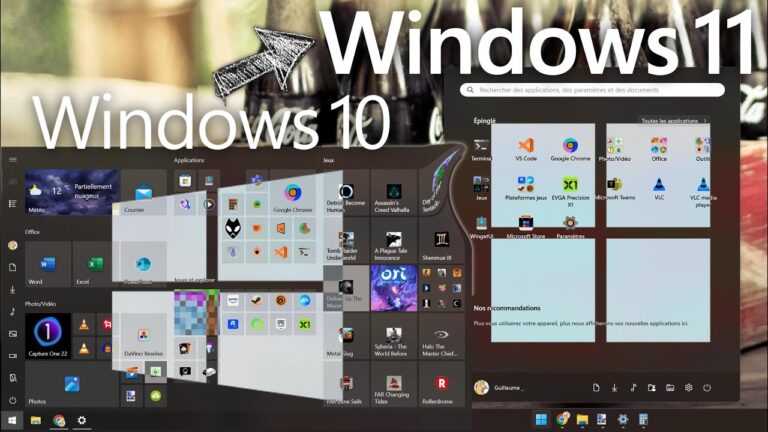The width and height of the screenshot is (768, 432).
Task: Open Settings gear in Windows 11 Start footer
Action: (689, 387)
